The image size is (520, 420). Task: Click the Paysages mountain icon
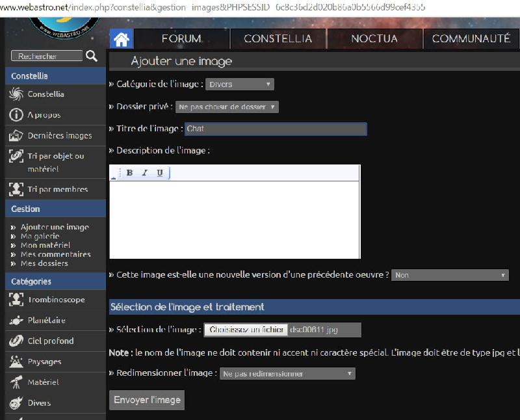pos(16,361)
